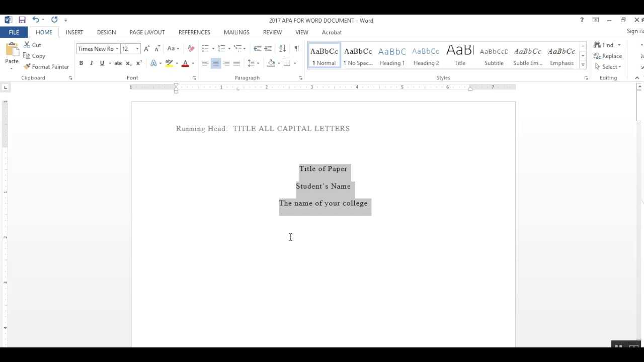This screenshot has height=362, width=644.
Task: Toggle Justify alignment
Action: tap(236, 63)
